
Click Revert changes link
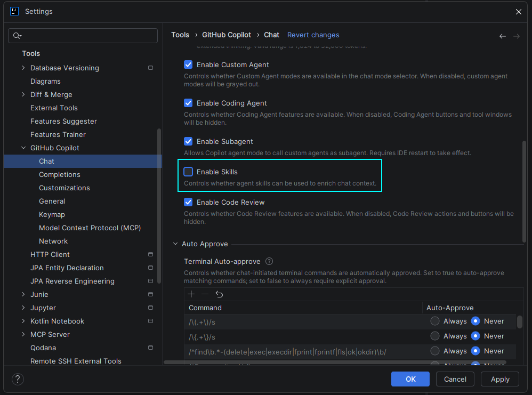[313, 35]
